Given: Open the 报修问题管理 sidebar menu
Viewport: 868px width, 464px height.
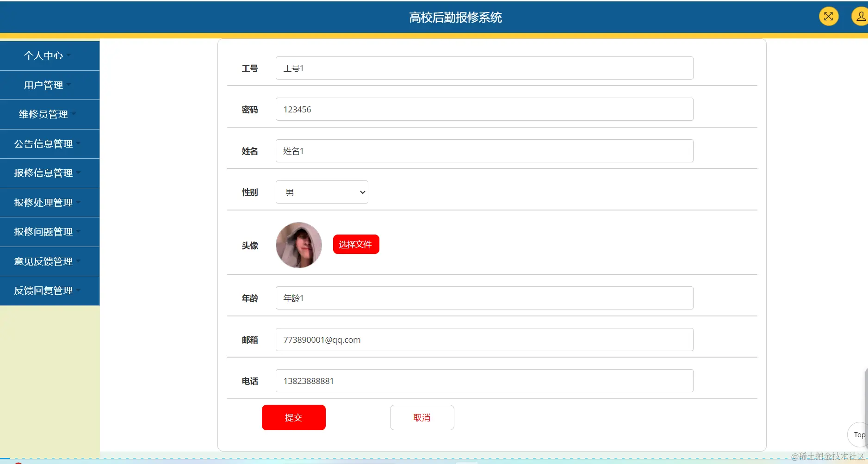Looking at the screenshot, I should tap(50, 232).
